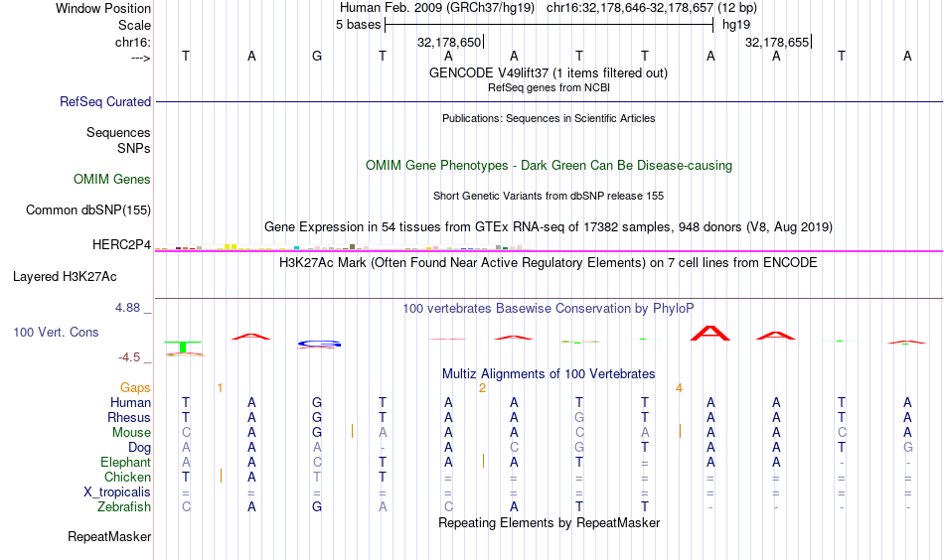Open Repeating Elements by RepeatMasker title

[549, 522]
